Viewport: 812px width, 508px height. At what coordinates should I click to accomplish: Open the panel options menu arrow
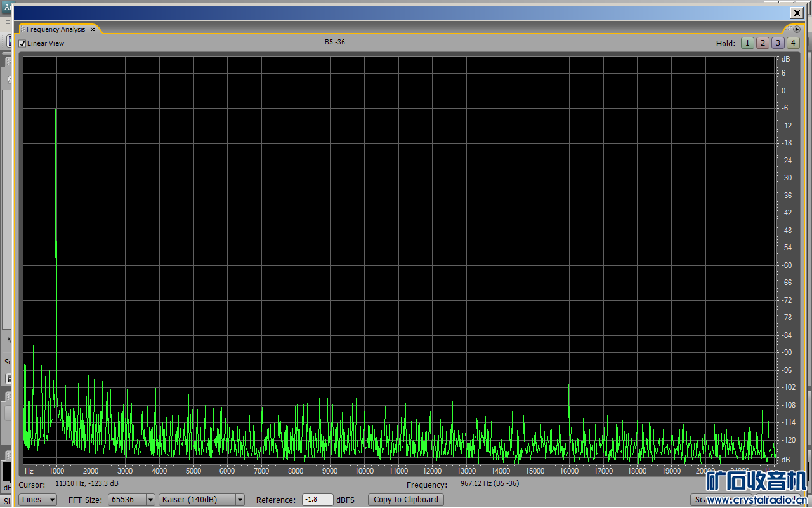tap(797, 29)
